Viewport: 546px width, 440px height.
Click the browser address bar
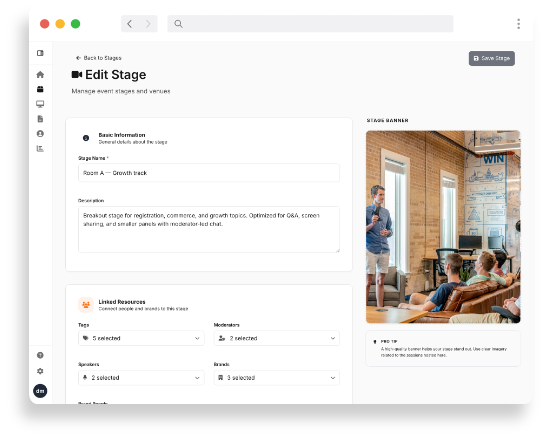(310, 24)
